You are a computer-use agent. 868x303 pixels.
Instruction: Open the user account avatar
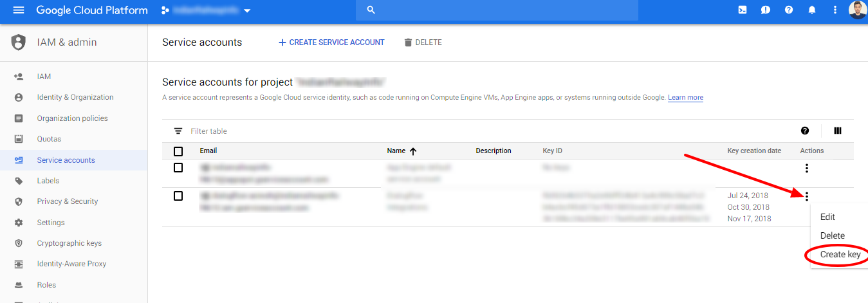[x=858, y=10]
